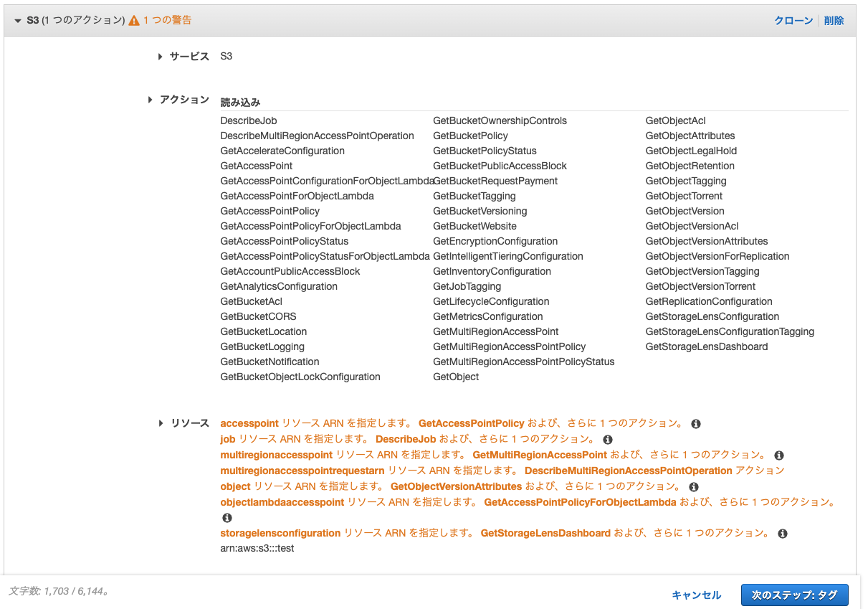Expand the サービス row

pyautogui.click(x=161, y=57)
